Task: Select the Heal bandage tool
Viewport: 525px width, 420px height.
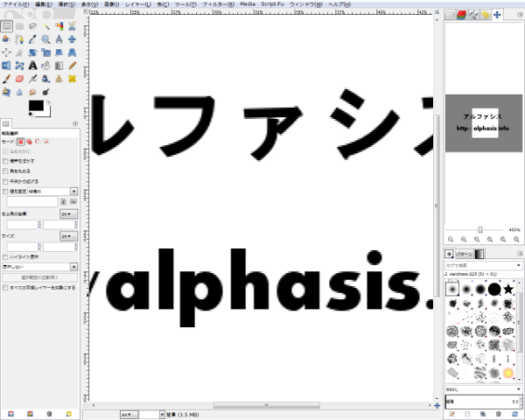Action: tap(72, 79)
